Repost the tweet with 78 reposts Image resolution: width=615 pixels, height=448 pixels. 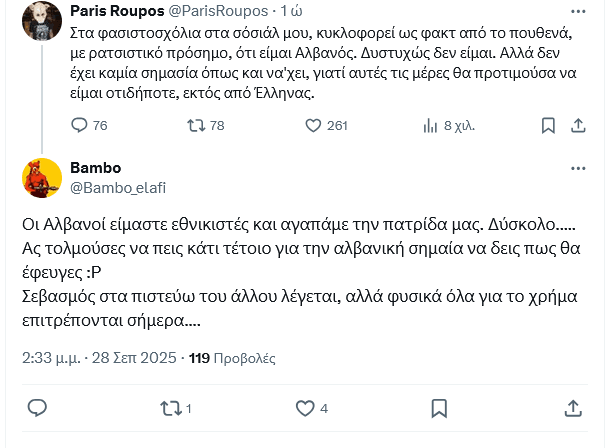[196, 125]
